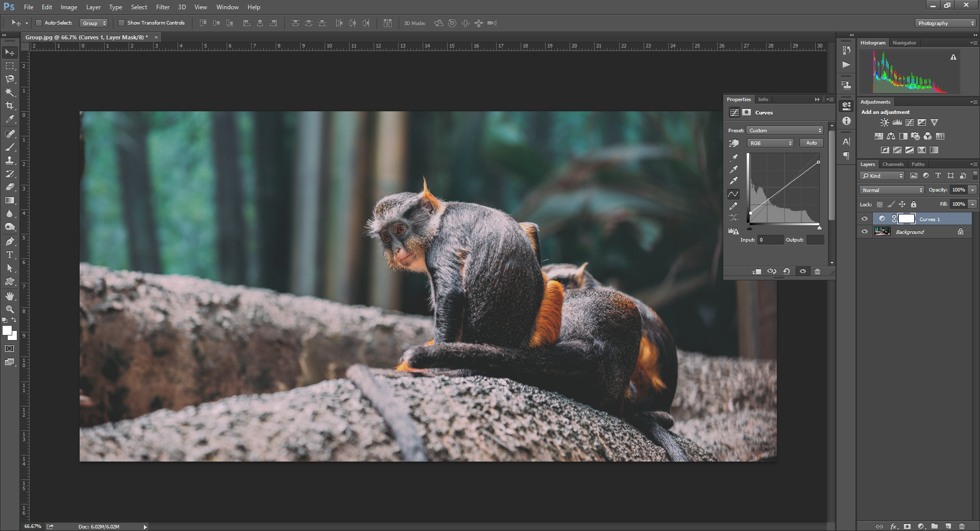Image resolution: width=980 pixels, height=531 pixels.
Task: Select the Pen tool
Action: [x=10, y=242]
